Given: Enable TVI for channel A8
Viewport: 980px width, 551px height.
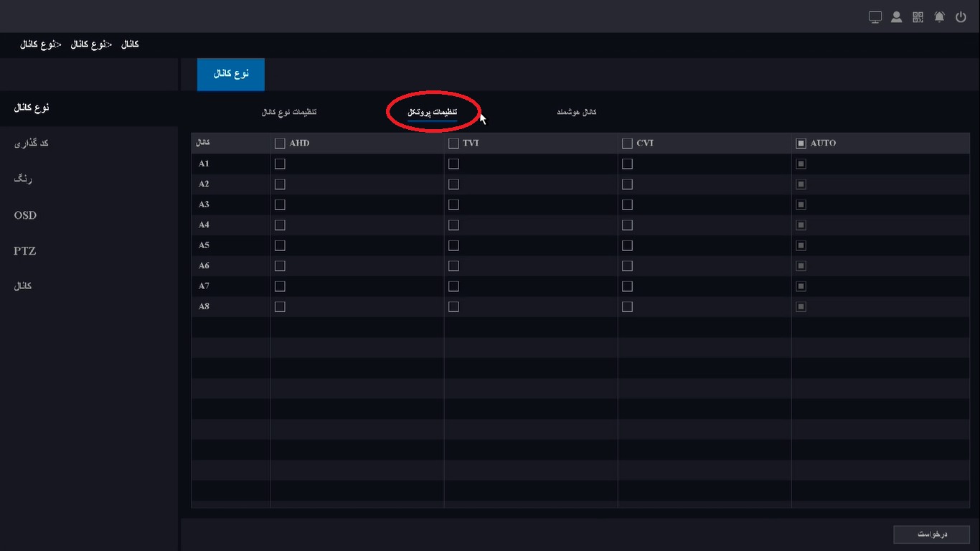Looking at the screenshot, I should pos(453,307).
